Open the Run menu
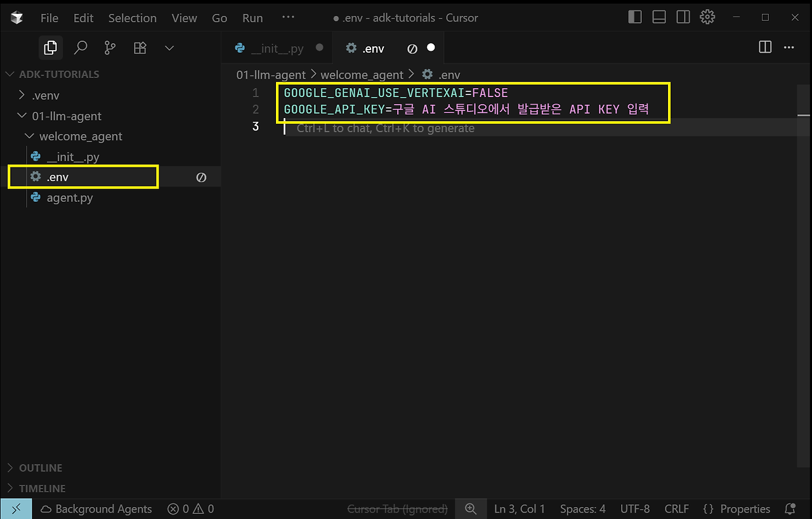Image resolution: width=812 pixels, height=519 pixels. click(x=252, y=18)
